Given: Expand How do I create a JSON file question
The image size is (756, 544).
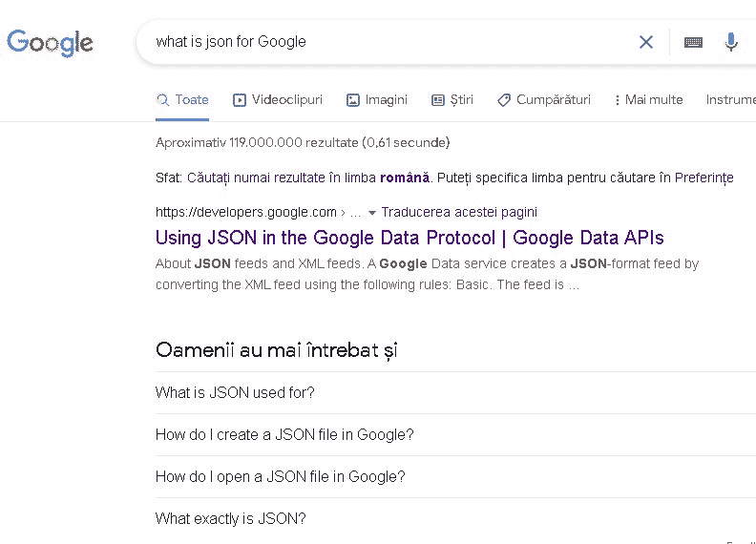Looking at the screenshot, I should (284, 434).
